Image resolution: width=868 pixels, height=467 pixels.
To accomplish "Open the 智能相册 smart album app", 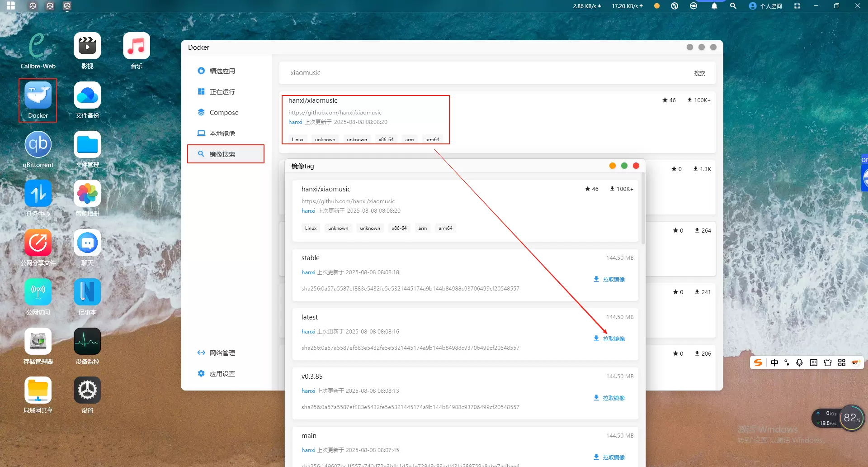I will pyautogui.click(x=87, y=194).
